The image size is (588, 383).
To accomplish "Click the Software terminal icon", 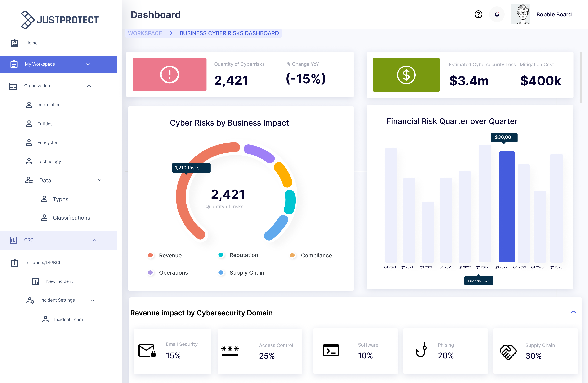I will tap(331, 350).
